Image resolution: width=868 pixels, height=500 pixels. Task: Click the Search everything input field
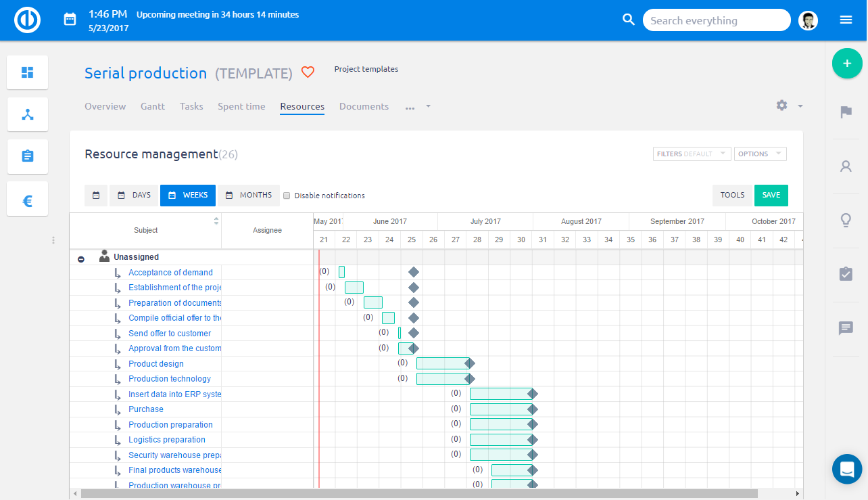[716, 20]
